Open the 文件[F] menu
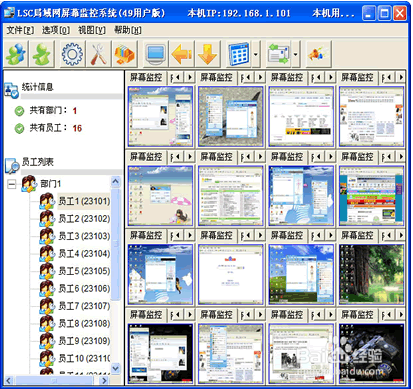The image size is (413, 389). click(x=20, y=30)
